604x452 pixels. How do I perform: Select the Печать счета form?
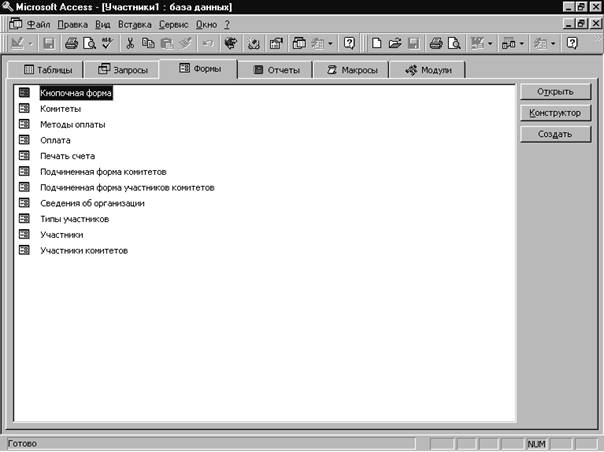[67, 156]
